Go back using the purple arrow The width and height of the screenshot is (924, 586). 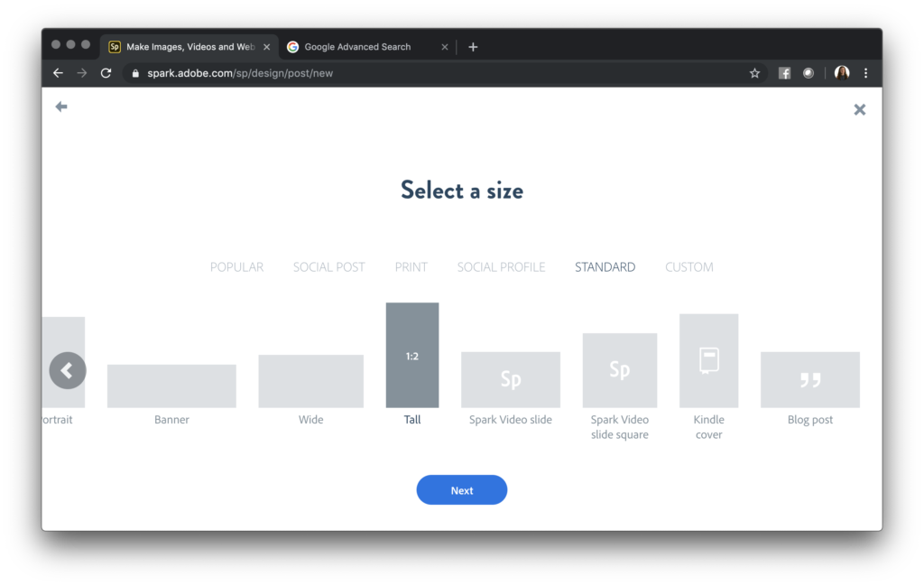click(60, 107)
